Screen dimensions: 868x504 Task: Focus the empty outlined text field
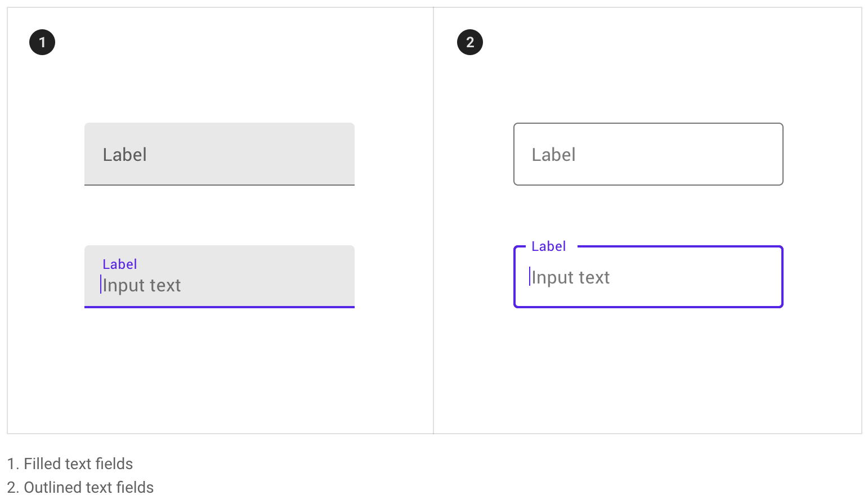(x=648, y=154)
